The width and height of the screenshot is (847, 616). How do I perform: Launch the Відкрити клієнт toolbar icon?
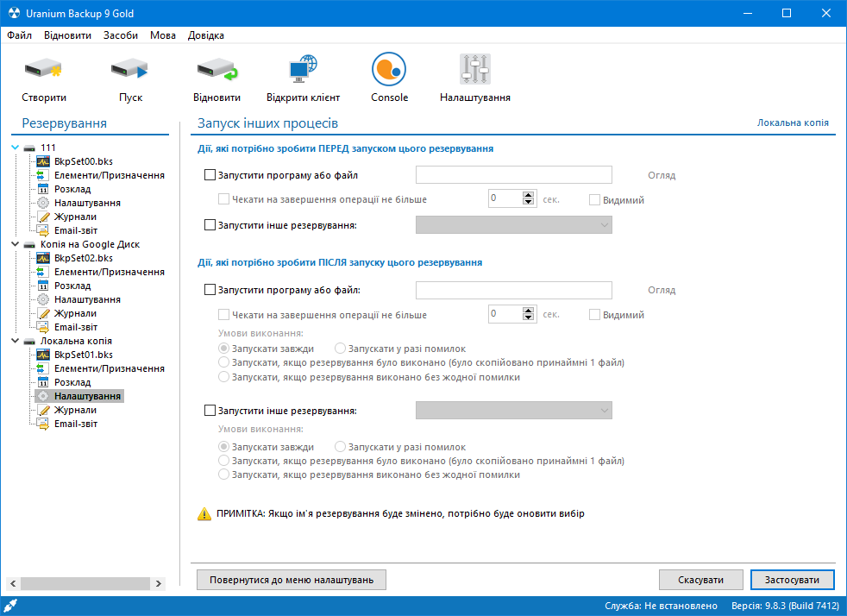pos(303,69)
